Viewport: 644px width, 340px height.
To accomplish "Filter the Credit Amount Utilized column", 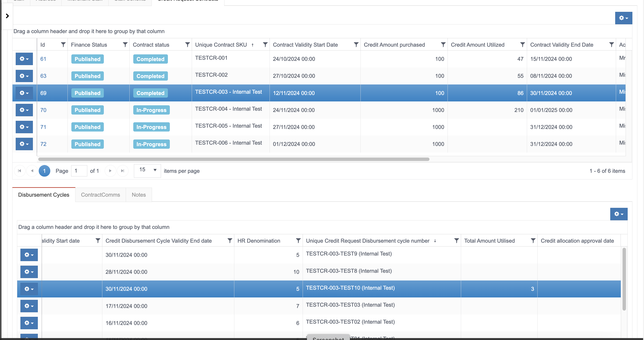I will point(522,45).
